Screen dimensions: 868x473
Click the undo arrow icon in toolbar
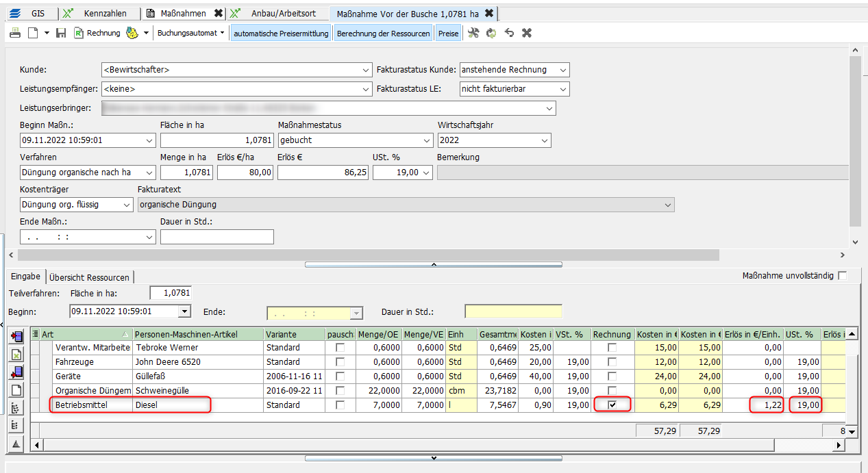[509, 33]
